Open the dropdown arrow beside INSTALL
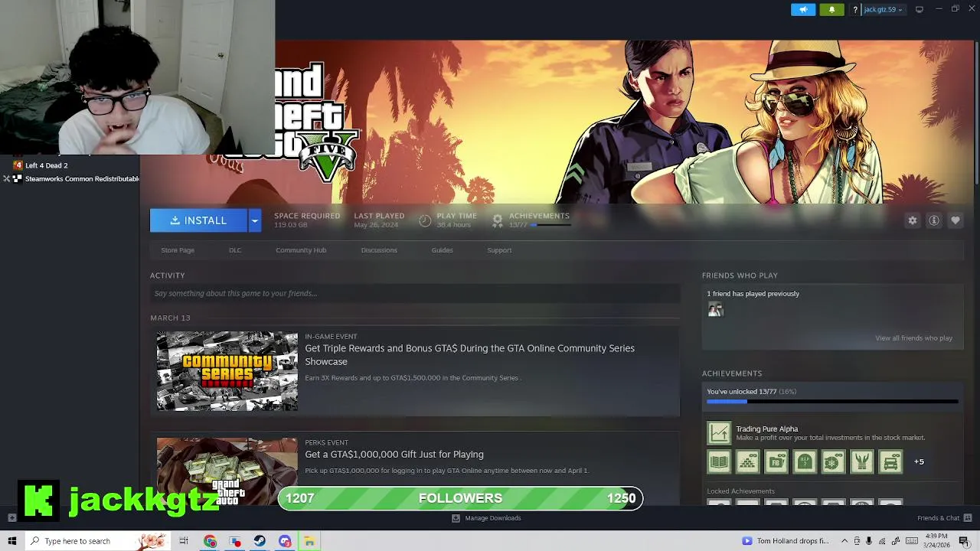The width and height of the screenshot is (980, 551). coord(254,220)
